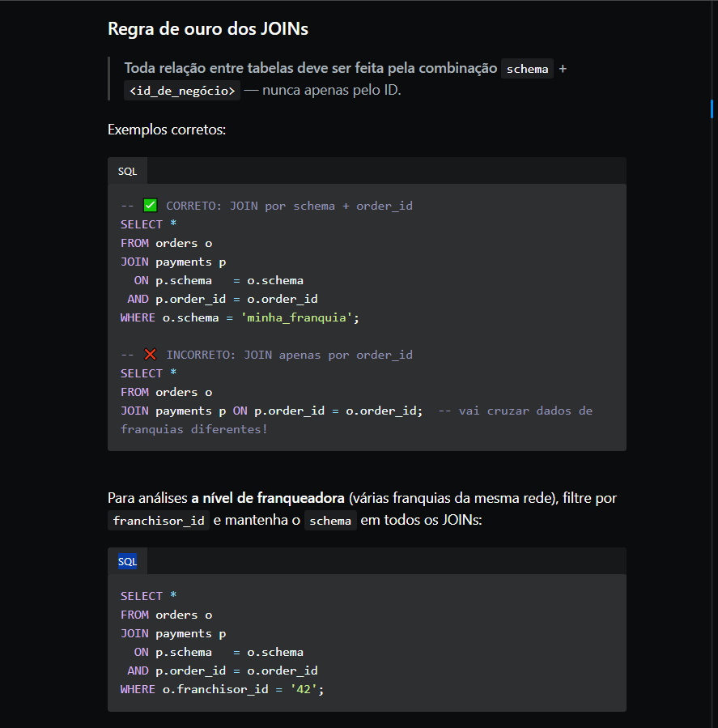Click the inline code '<id_de_negócio>'
Screen dimensions: 718x728
(x=182, y=91)
